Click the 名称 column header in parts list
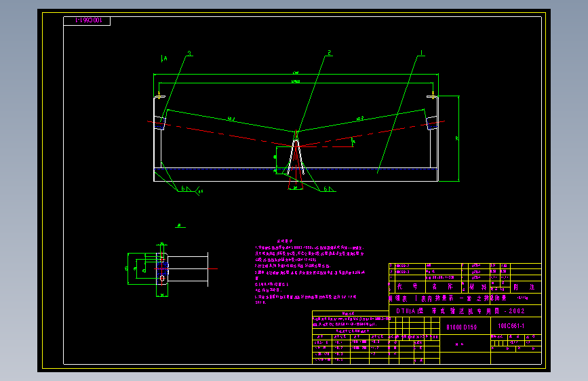 click(x=442, y=287)
